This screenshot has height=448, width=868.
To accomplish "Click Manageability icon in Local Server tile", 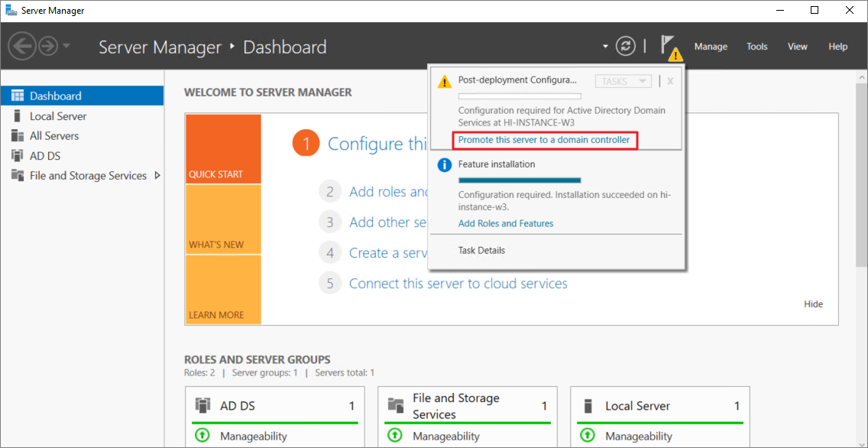I will pos(588,436).
